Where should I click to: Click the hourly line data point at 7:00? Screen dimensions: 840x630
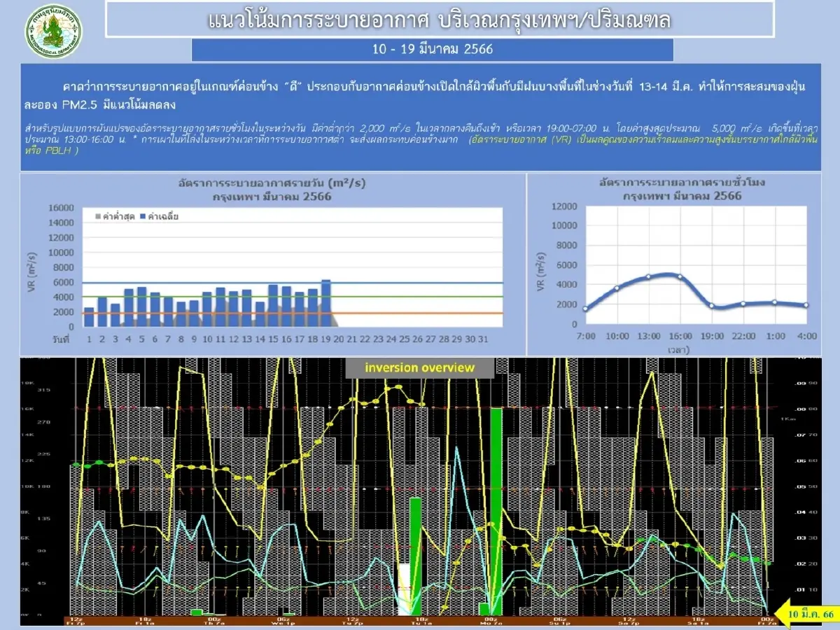[x=586, y=309]
